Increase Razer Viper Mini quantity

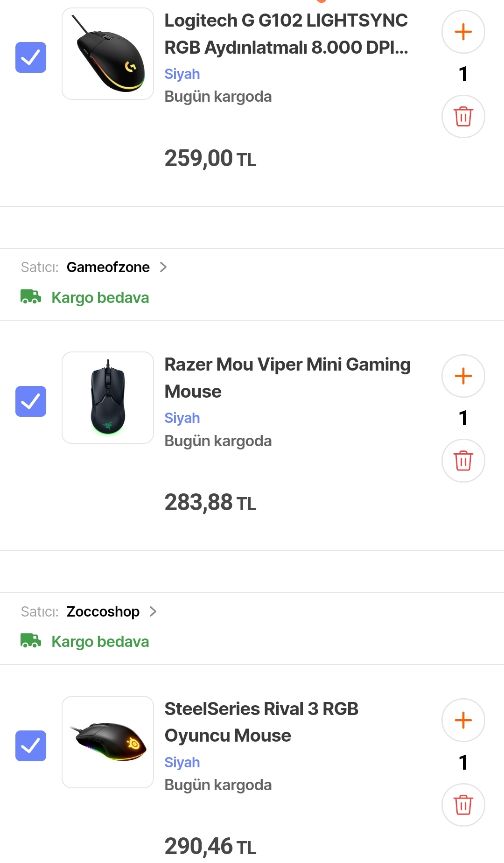click(x=463, y=376)
